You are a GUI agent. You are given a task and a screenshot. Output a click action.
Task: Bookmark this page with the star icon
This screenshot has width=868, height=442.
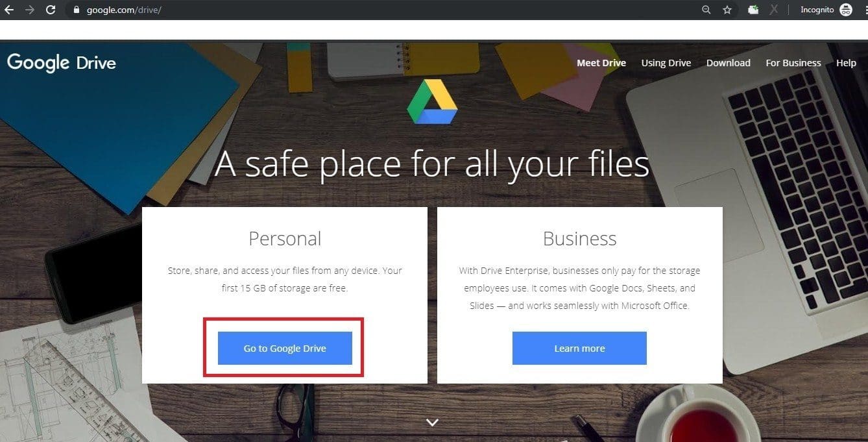[727, 10]
